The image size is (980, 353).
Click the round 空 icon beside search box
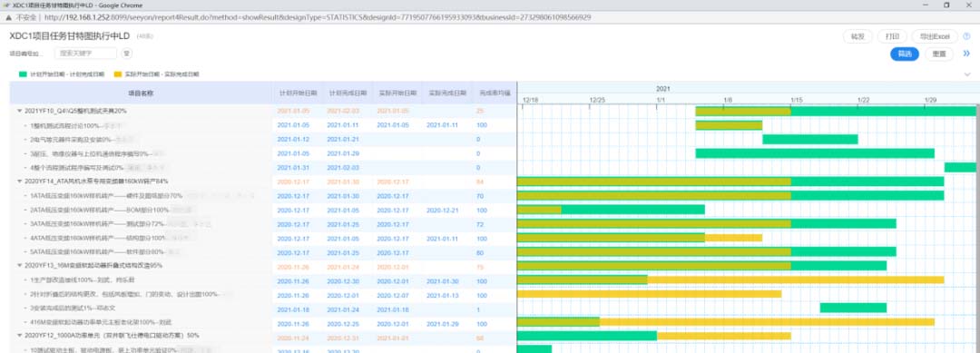click(x=127, y=54)
